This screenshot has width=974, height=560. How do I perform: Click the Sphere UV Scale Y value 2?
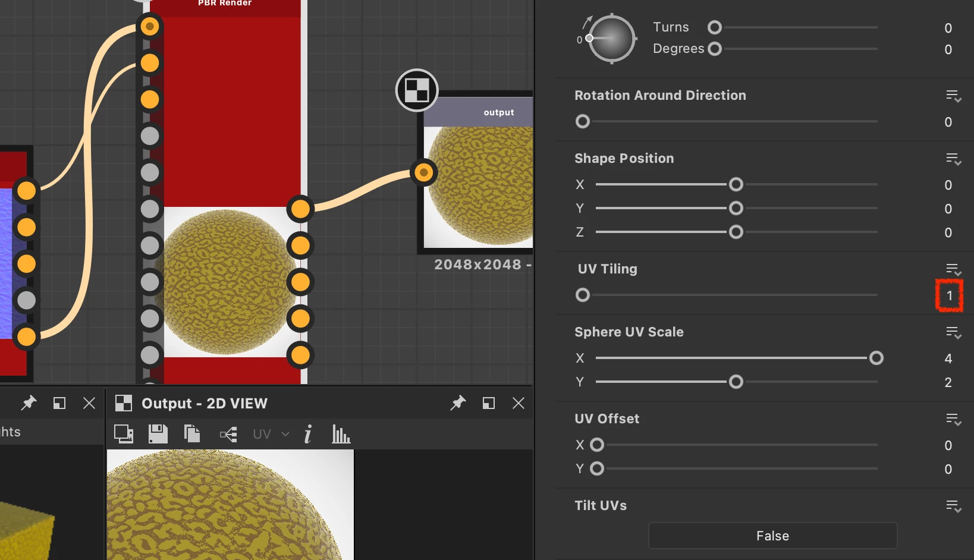948,382
